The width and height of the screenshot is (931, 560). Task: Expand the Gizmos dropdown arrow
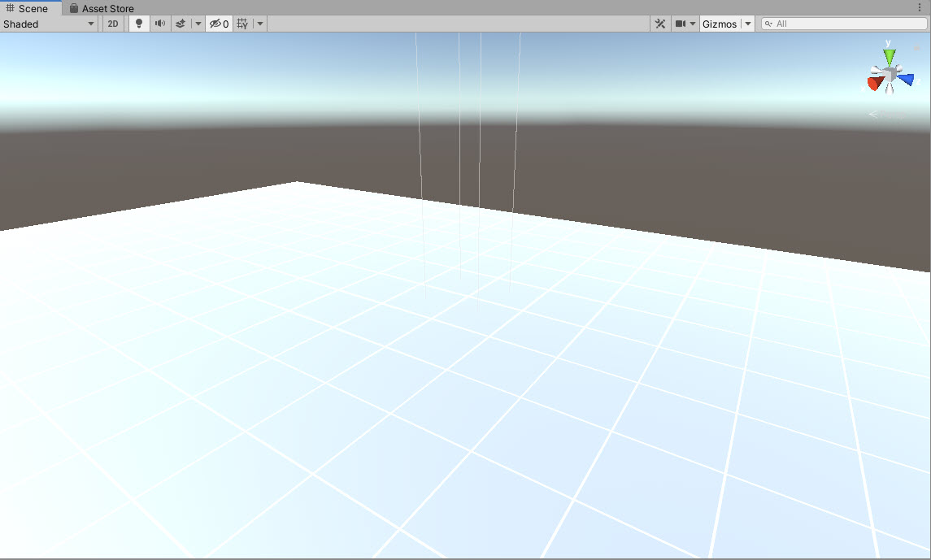748,24
